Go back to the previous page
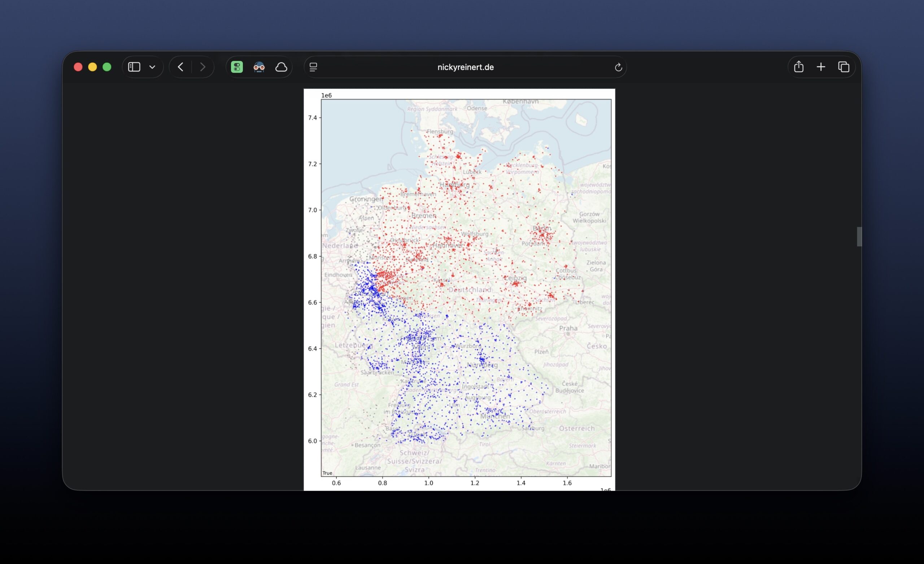924x564 pixels. 180,67
